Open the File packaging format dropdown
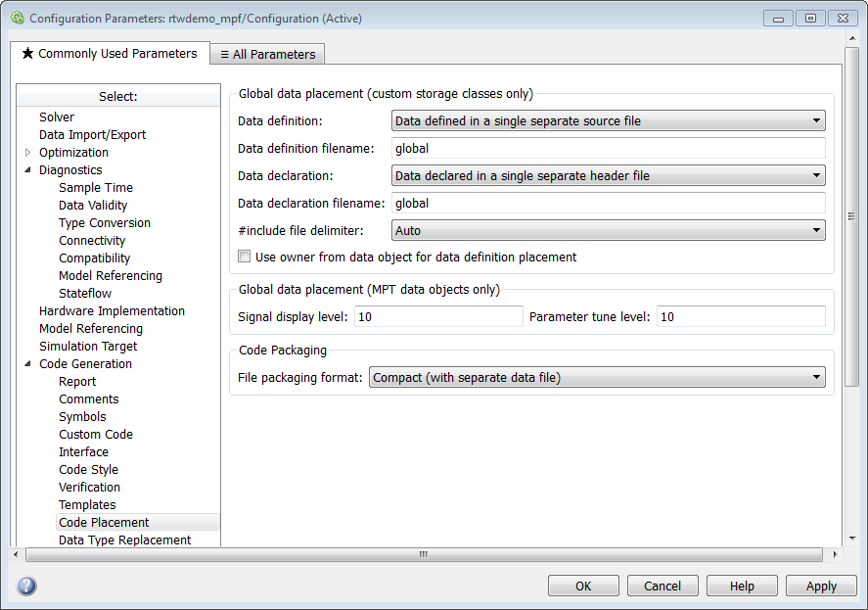Screen dimensions: 868x610 (x=596, y=378)
